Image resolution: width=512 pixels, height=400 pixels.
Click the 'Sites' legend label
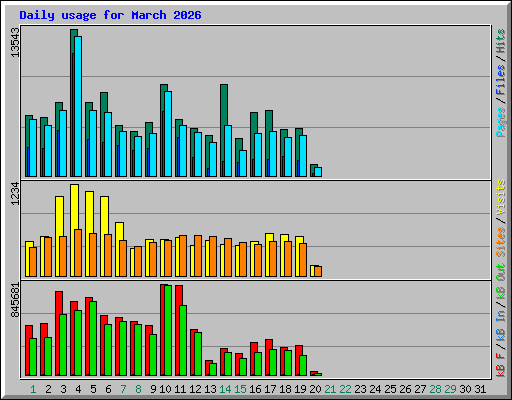point(501,242)
